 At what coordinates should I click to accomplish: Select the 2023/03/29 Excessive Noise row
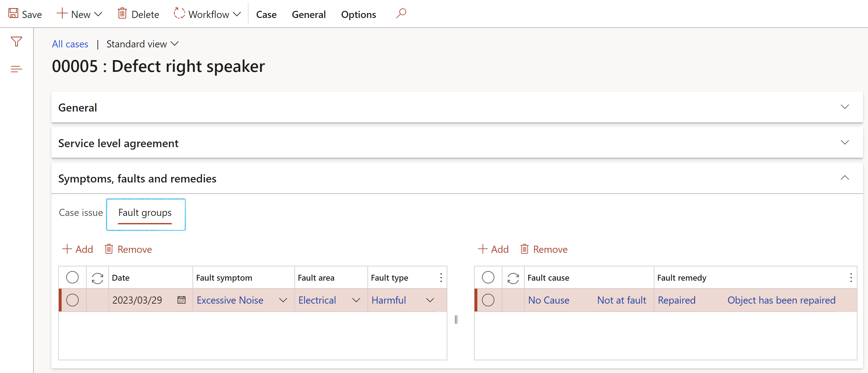[x=72, y=300]
